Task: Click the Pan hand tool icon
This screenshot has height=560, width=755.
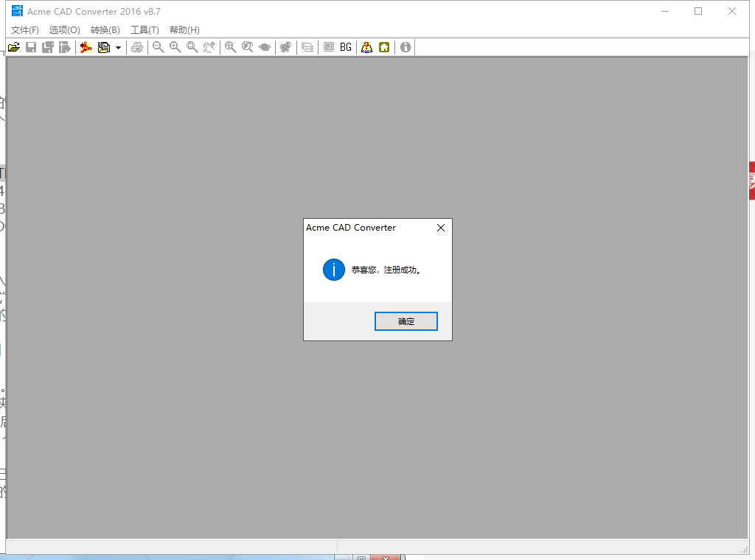Action: (x=209, y=47)
